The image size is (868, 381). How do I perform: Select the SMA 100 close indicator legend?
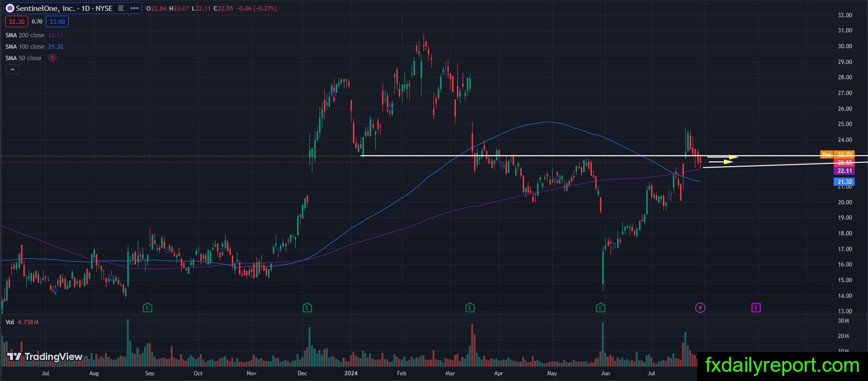[x=25, y=47]
